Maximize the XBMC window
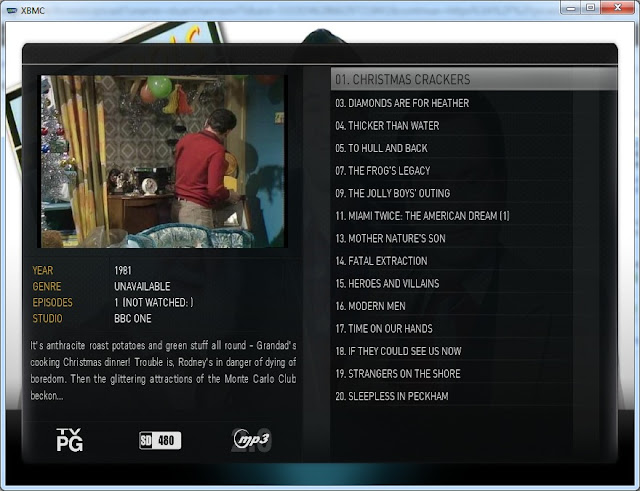Viewport: 640px width, 491px height. [x=590, y=8]
